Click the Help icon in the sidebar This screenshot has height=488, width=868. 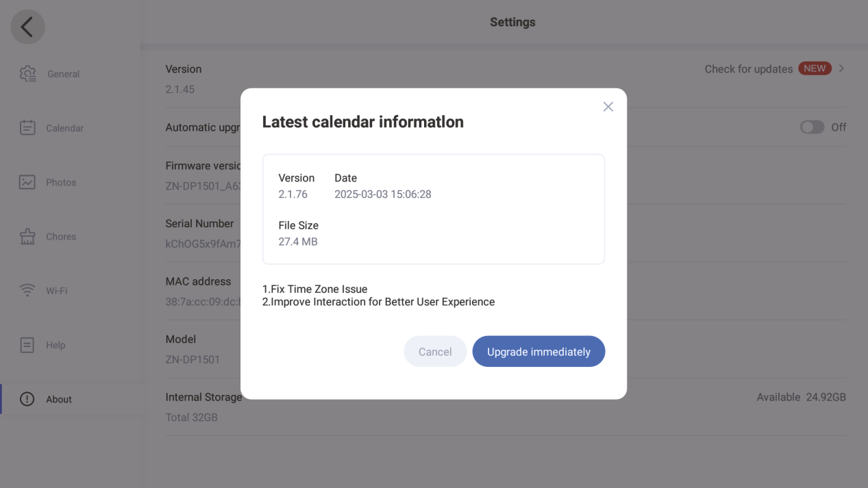tap(27, 344)
